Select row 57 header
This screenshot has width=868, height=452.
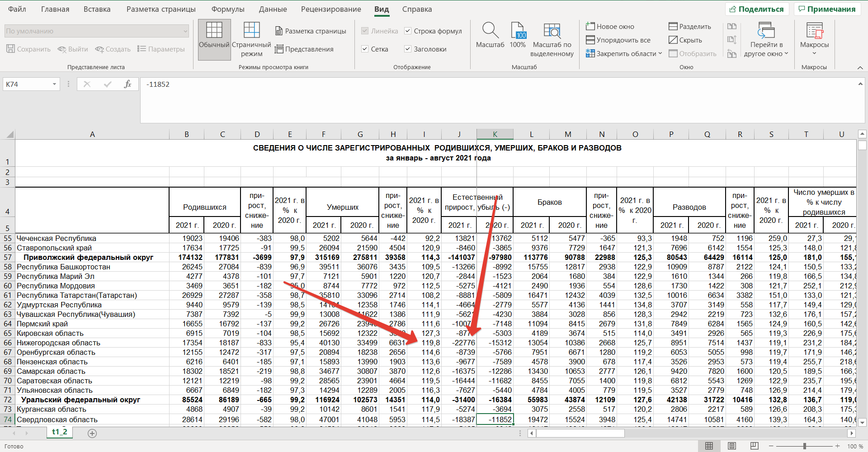(8, 257)
